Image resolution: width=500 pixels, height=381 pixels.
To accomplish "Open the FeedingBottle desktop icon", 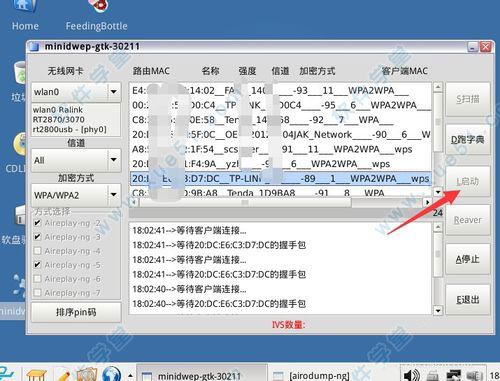I will 97,15.
